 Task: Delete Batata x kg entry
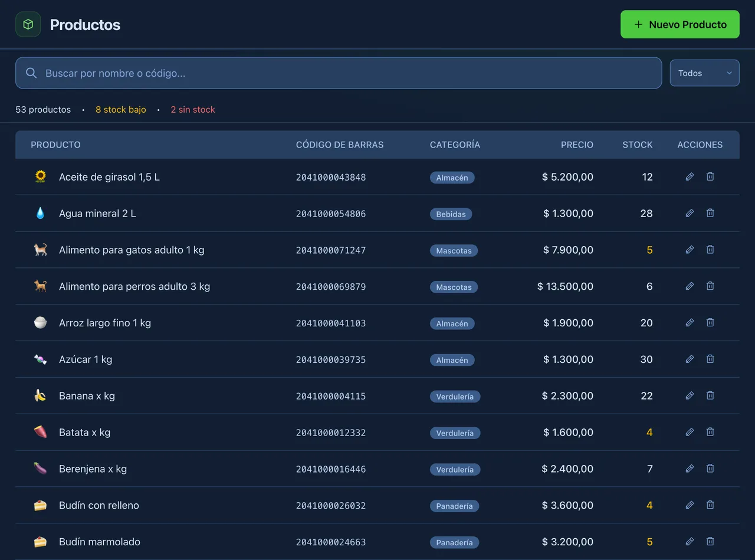coord(710,432)
